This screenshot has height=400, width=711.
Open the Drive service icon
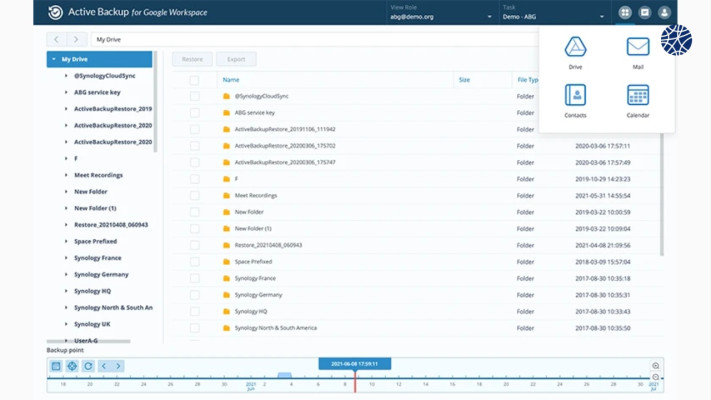575,47
